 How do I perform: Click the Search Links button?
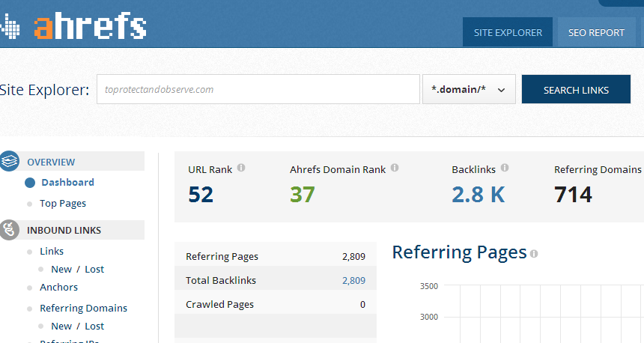click(x=576, y=89)
